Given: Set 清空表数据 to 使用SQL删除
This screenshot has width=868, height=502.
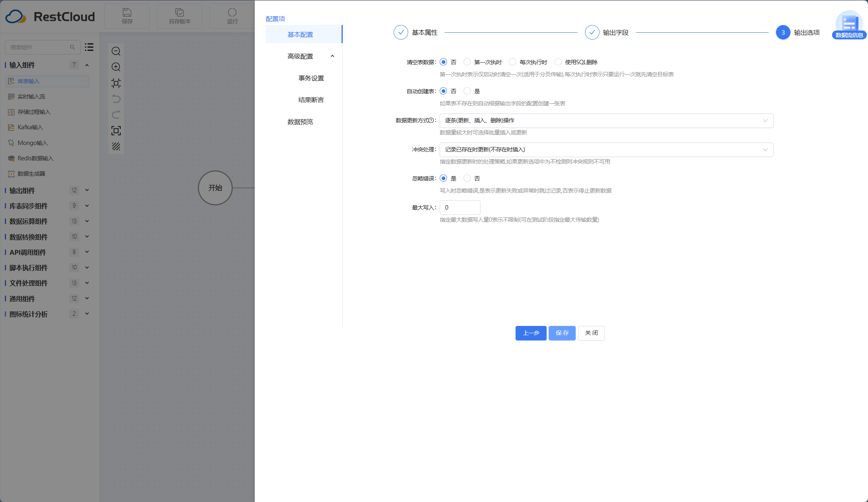Looking at the screenshot, I should pos(558,62).
